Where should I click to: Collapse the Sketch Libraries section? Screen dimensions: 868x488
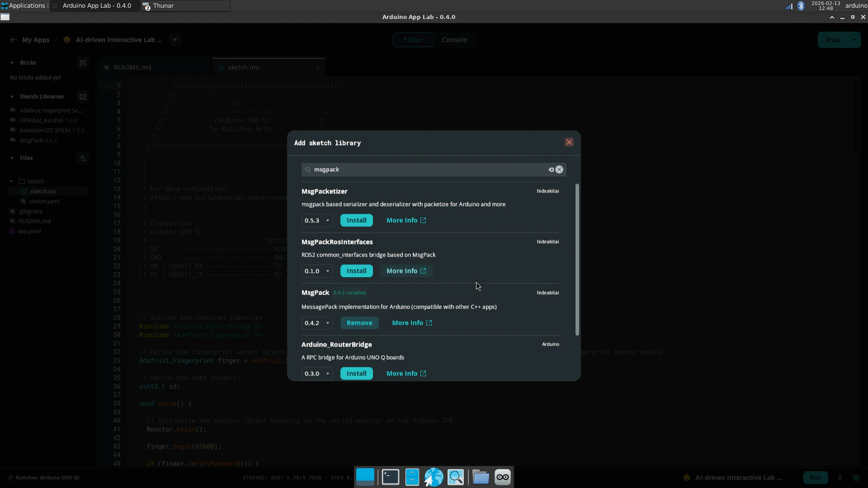point(12,97)
